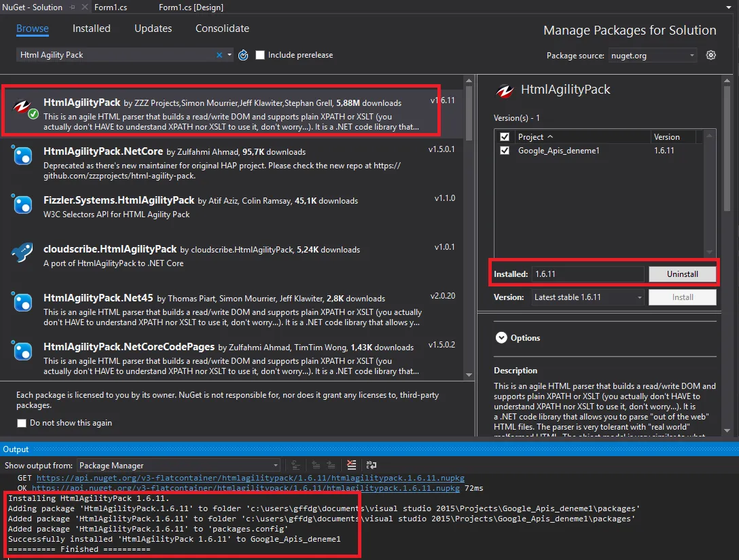
Task: Click HtmlAgilityPack logo in details pane
Action: (x=505, y=90)
